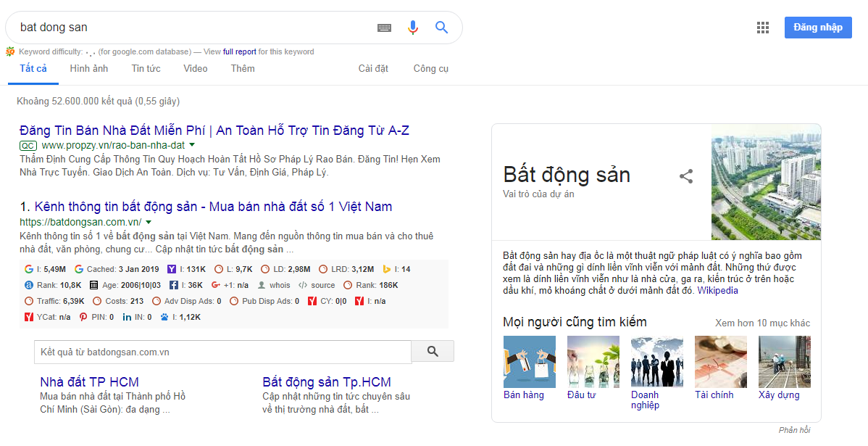Share the Bất động sản knowledge panel

(686, 177)
